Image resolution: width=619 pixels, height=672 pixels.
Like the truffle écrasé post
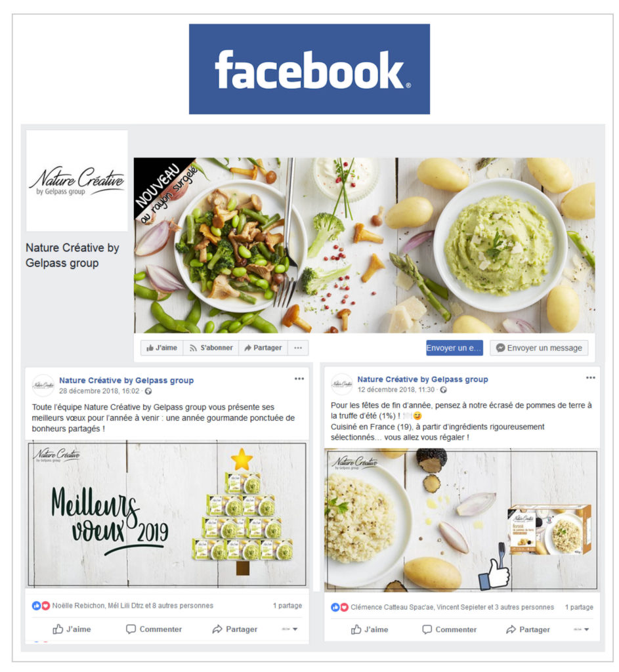pyautogui.click(x=370, y=629)
